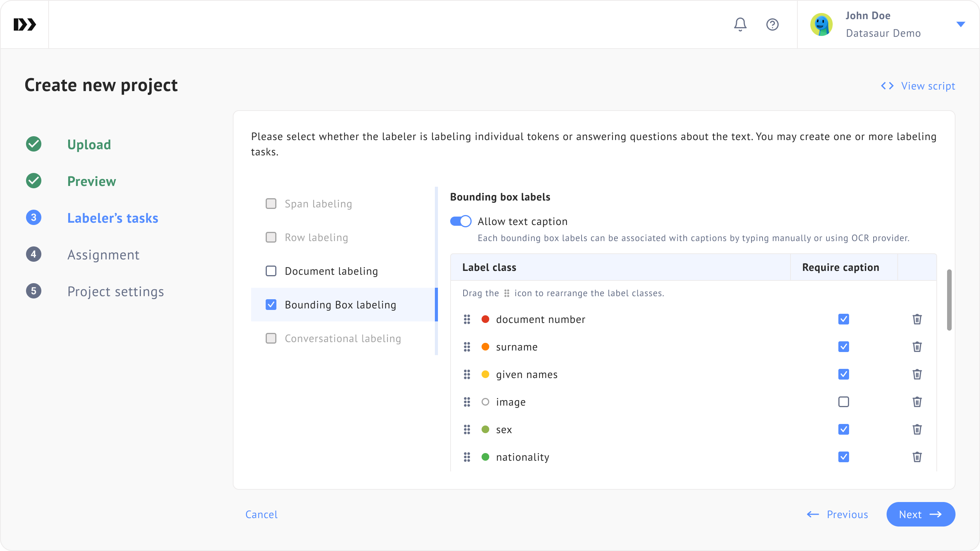Delete the document number label class
This screenshot has height=551, width=980.
(x=917, y=319)
